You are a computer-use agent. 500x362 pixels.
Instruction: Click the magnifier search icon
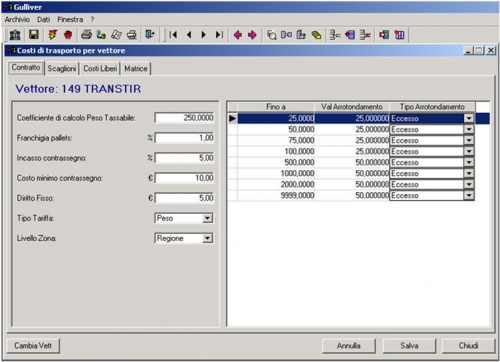pos(272,35)
